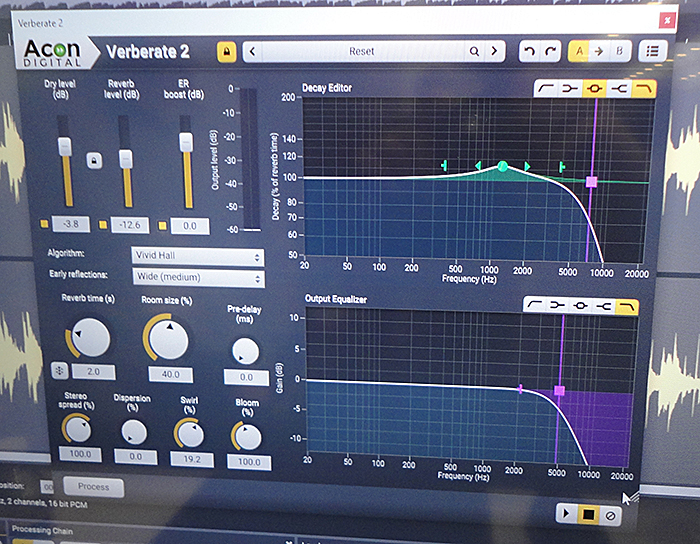The height and width of the screenshot is (544, 700).
Task: Edit the Dispersion value 0.0
Action: [136, 457]
